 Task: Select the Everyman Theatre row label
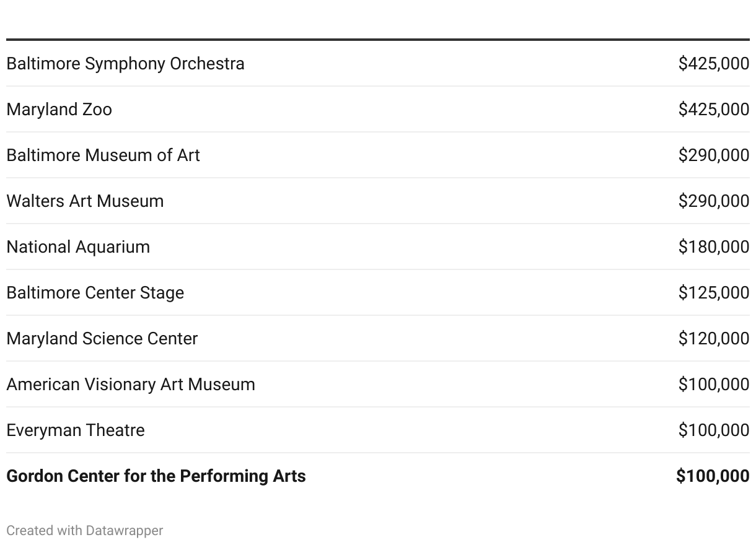pyautogui.click(x=76, y=430)
